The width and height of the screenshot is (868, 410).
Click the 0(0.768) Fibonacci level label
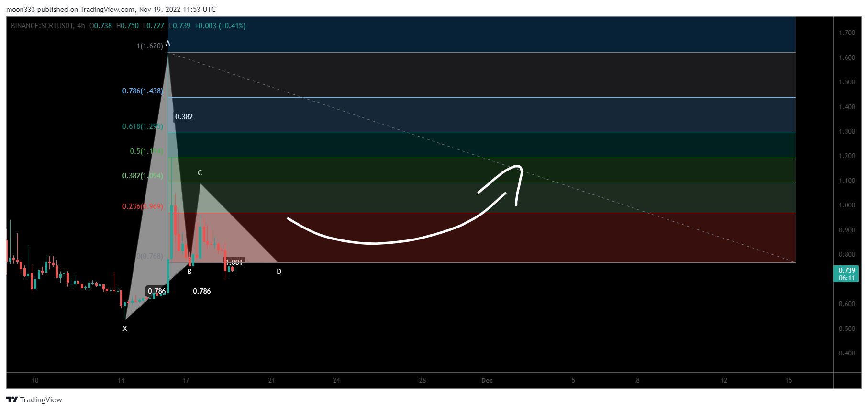click(150, 256)
